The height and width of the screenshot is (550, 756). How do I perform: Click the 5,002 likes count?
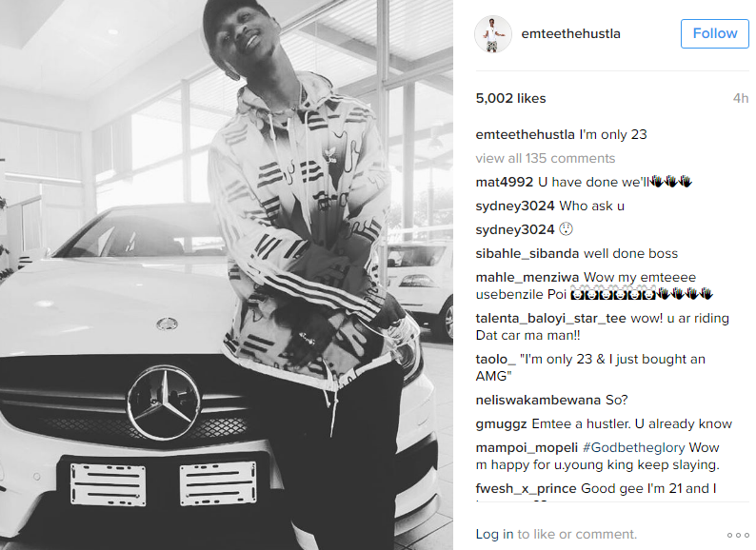tap(510, 98)
